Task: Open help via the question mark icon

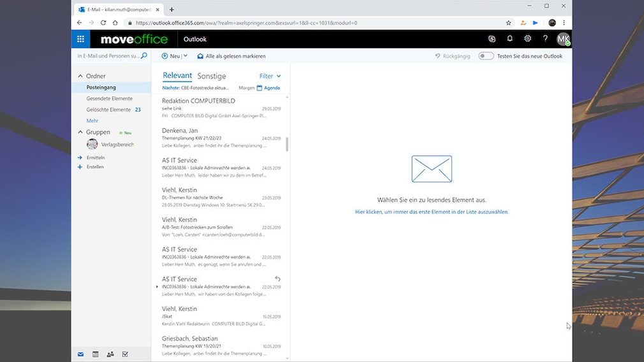Action: pyautogui.click(x=545, y=39)
